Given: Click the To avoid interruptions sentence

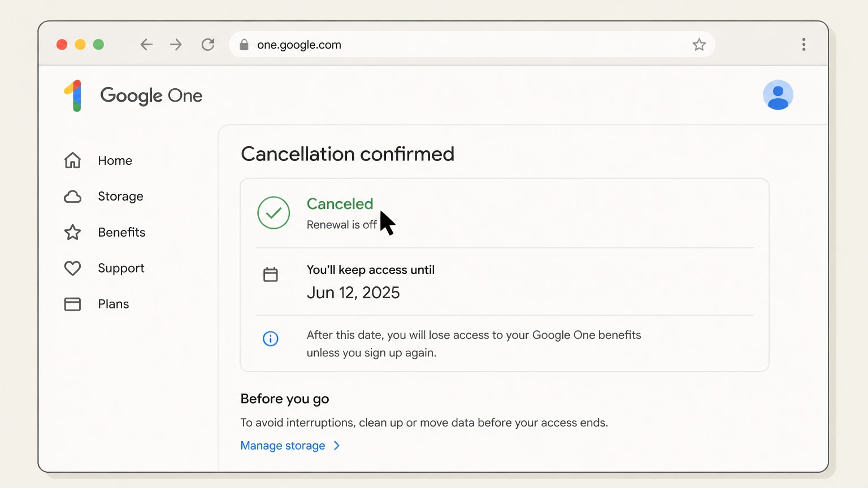Looking at the screenshot, I should (424, 422).
